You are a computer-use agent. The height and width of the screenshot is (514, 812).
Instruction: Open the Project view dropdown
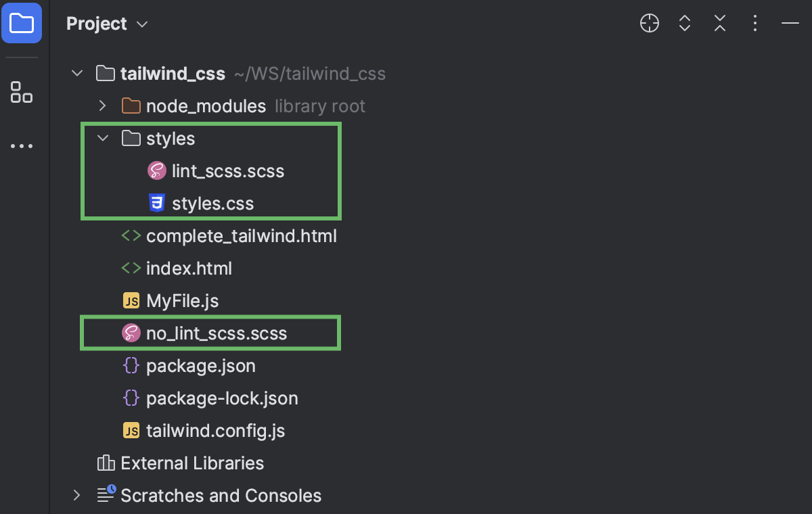141,24
